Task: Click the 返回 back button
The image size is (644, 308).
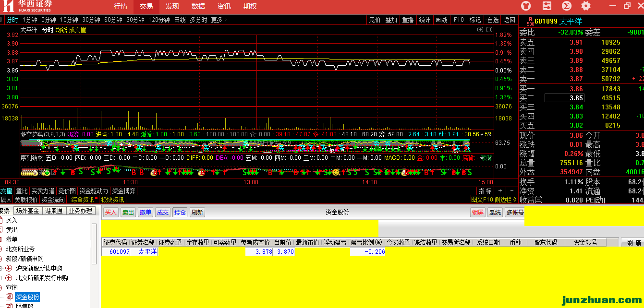Action: tap(509, 20)
